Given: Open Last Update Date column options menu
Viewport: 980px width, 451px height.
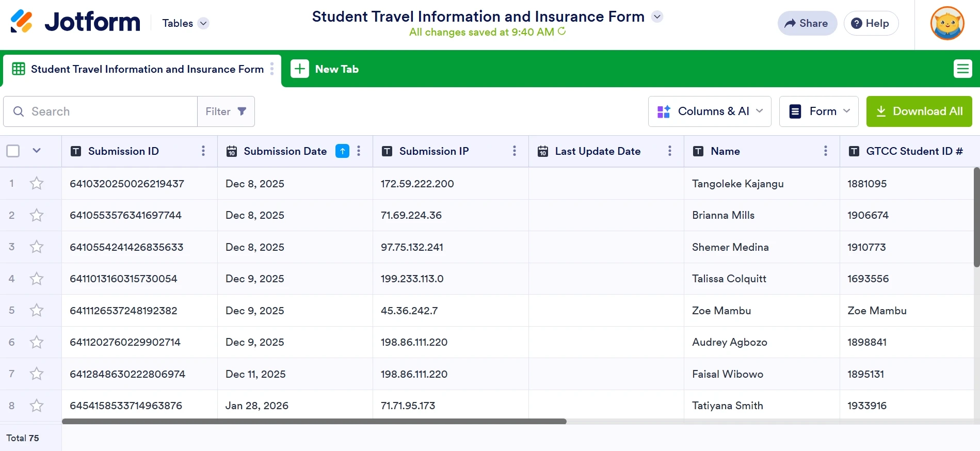Looking at the screenshot, I should coord(670,151).
